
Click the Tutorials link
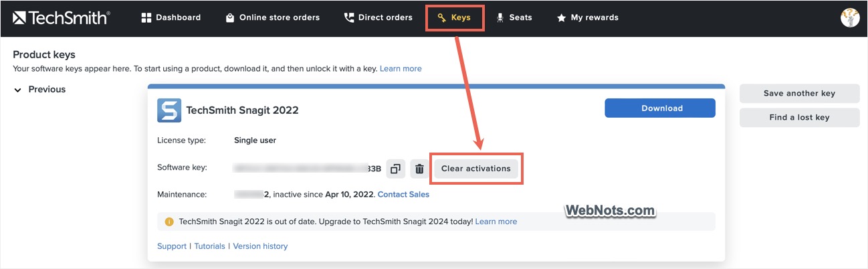[x=209, y=246]
